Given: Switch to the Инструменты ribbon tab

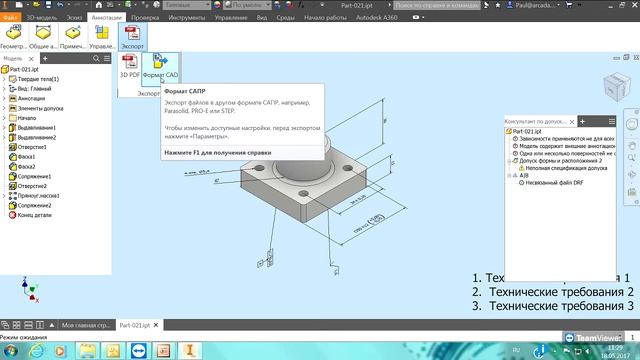Looking at the screenshot, I should point(187,18).
